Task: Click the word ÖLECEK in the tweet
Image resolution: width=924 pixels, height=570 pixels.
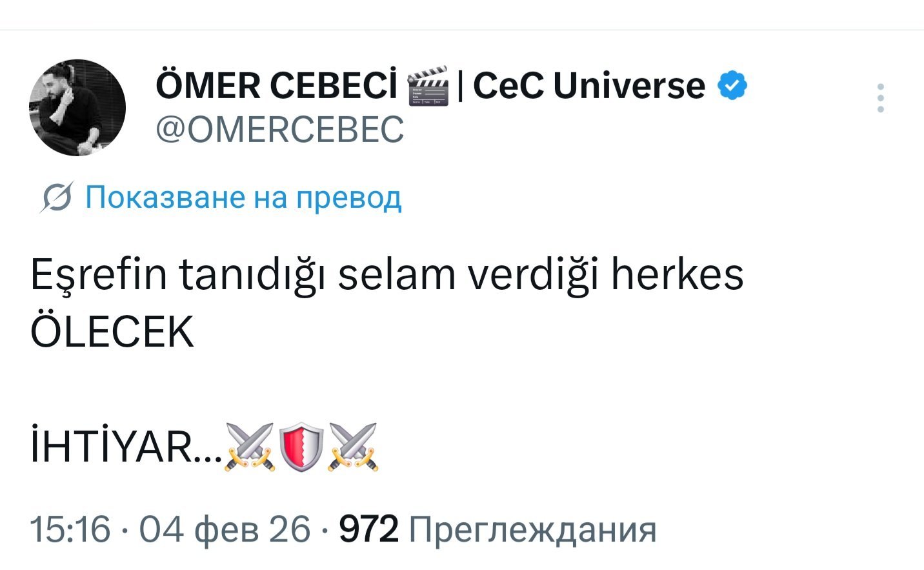Action: coord(112,332)
